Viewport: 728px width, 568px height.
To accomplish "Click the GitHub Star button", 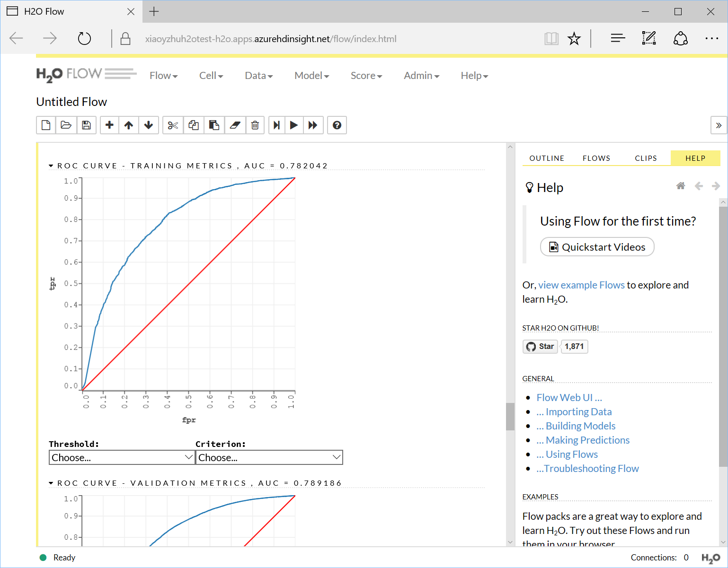I will point(541,347).
